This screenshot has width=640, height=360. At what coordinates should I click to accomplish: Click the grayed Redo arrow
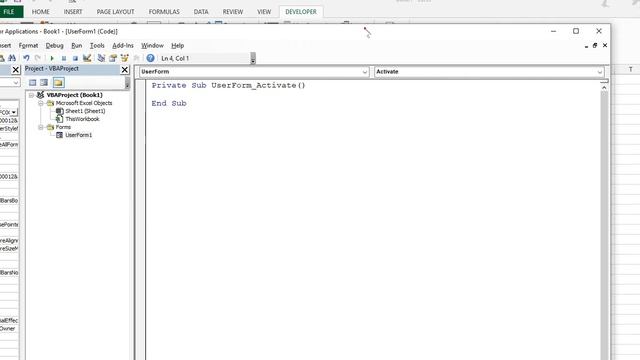pyautogui.click(x=38, y=58)
